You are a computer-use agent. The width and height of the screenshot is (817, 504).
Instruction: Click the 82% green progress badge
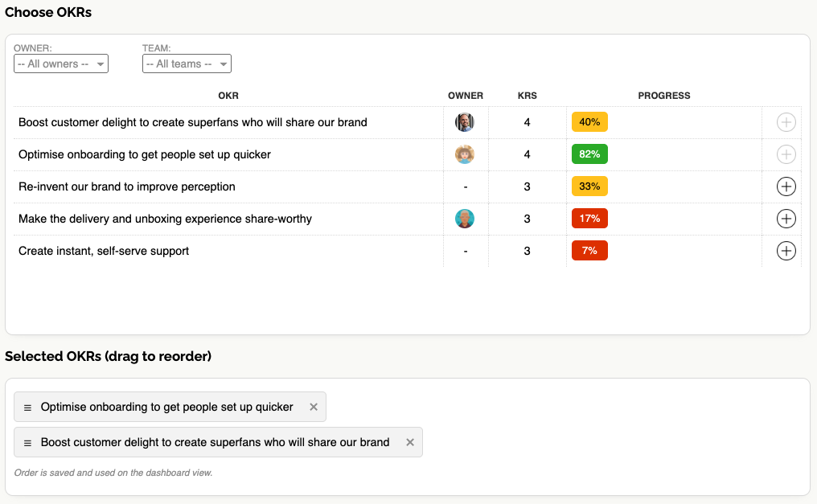tap(589, 154)
